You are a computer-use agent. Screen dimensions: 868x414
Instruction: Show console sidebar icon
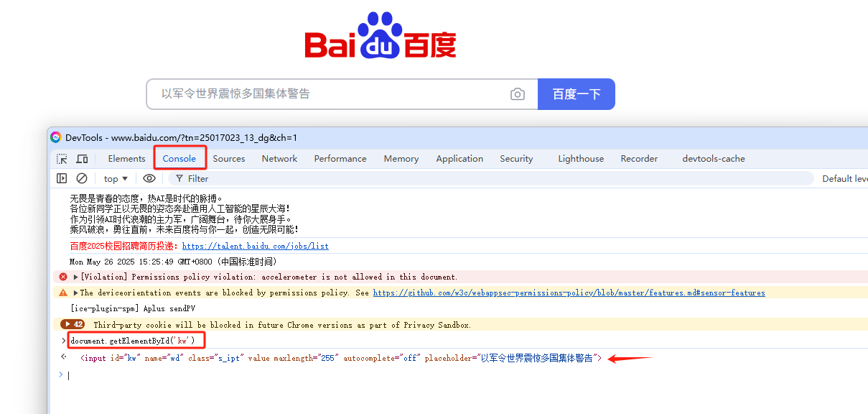(62, 178)
